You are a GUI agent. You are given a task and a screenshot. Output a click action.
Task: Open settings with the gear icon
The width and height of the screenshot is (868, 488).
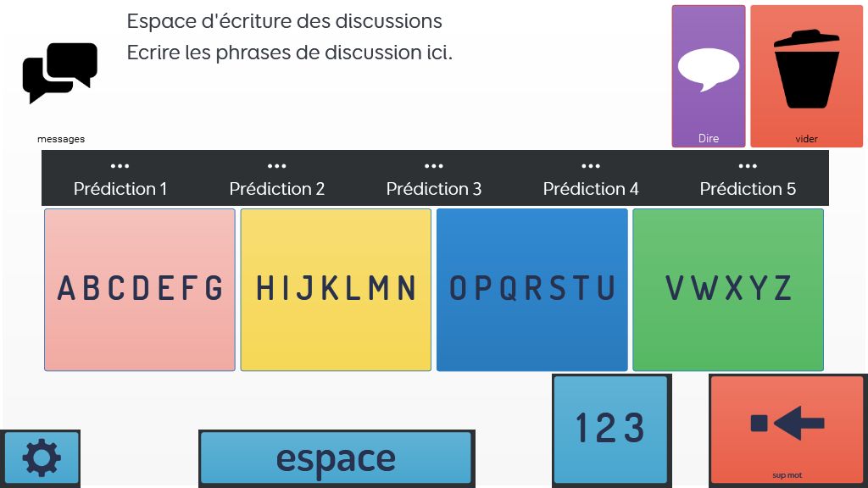42,458
